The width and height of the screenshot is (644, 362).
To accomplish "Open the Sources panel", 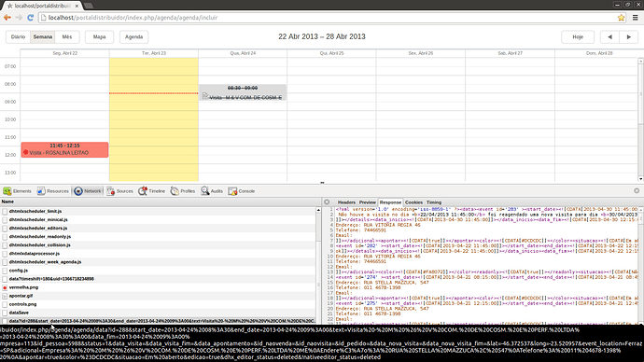I will (x=119, y=191).
